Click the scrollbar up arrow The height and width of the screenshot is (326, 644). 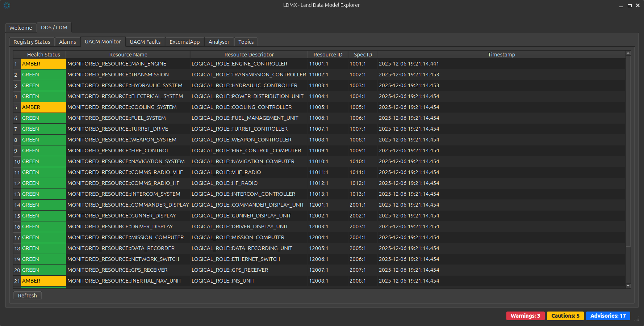point(628,54)
